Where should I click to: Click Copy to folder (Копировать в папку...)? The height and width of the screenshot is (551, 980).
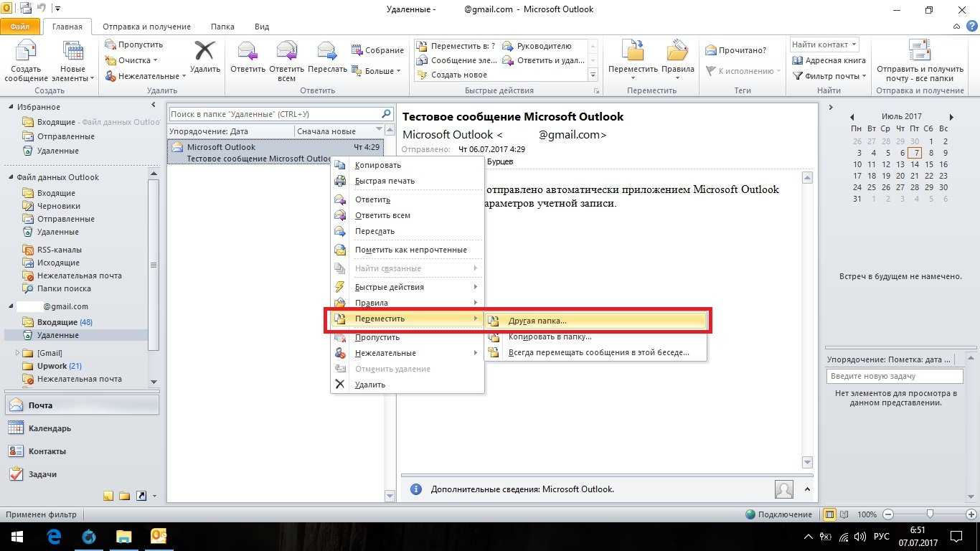[597, 336]
